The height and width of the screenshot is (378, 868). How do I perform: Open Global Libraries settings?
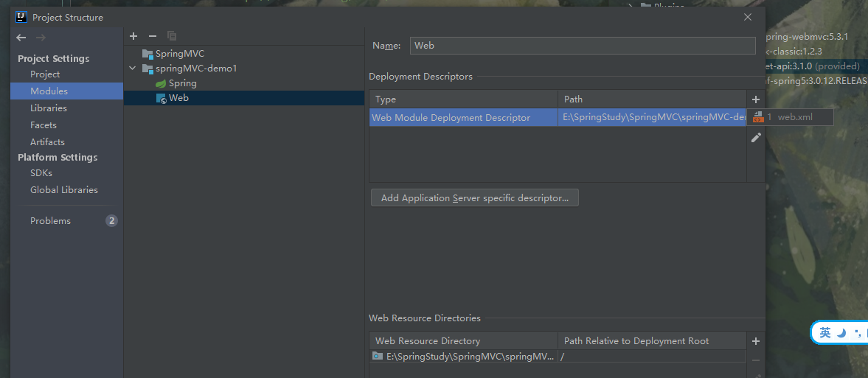click(x=63, y=190)
